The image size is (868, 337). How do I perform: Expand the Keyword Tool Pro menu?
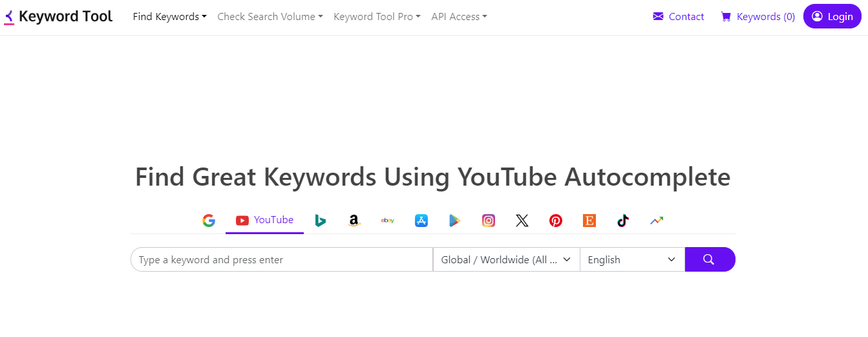tap(377, 17)
